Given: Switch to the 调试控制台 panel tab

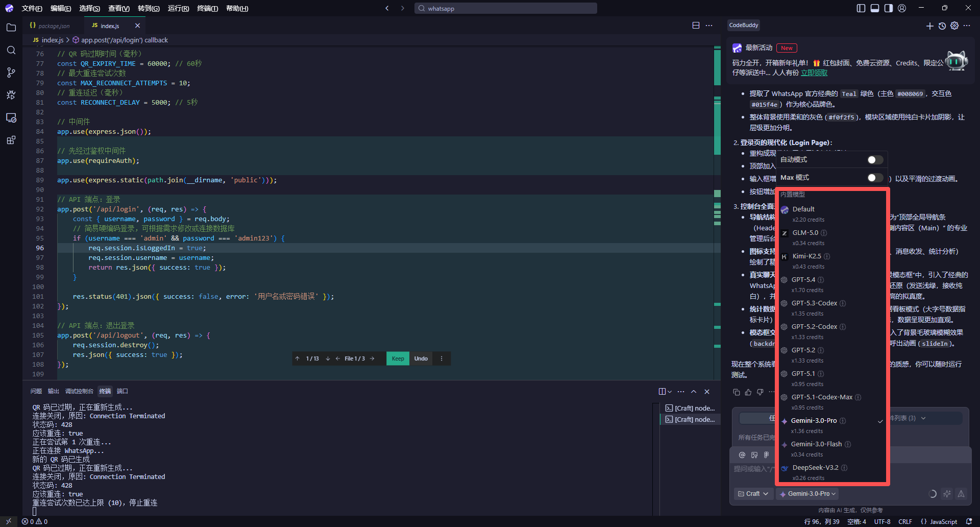Looking at the screenshot, I should [79, 391].
